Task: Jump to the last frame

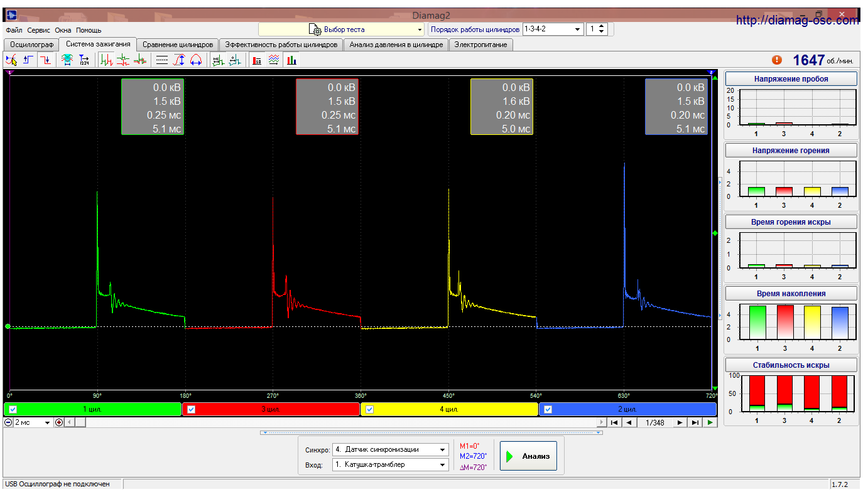Action: click(x=695, y=422)
